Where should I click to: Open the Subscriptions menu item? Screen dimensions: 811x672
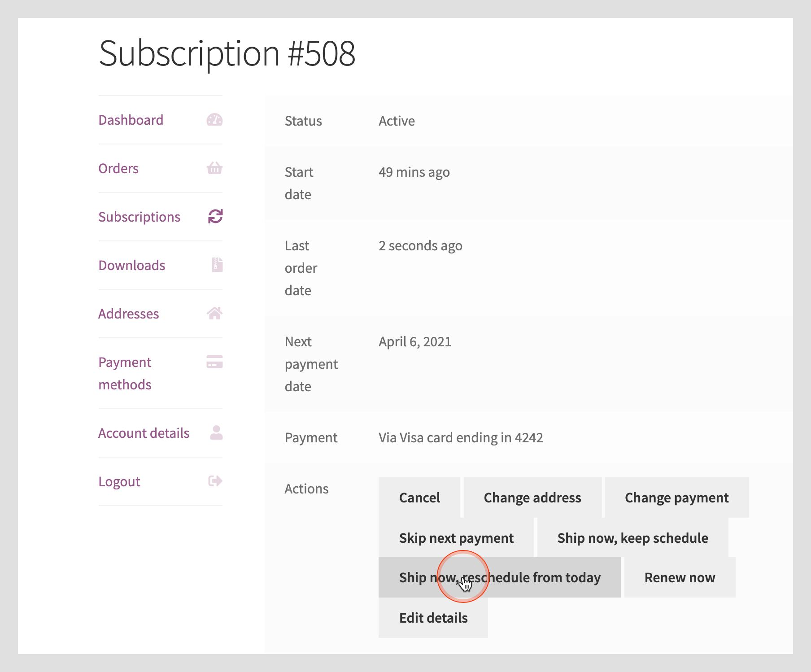point(139,217)
